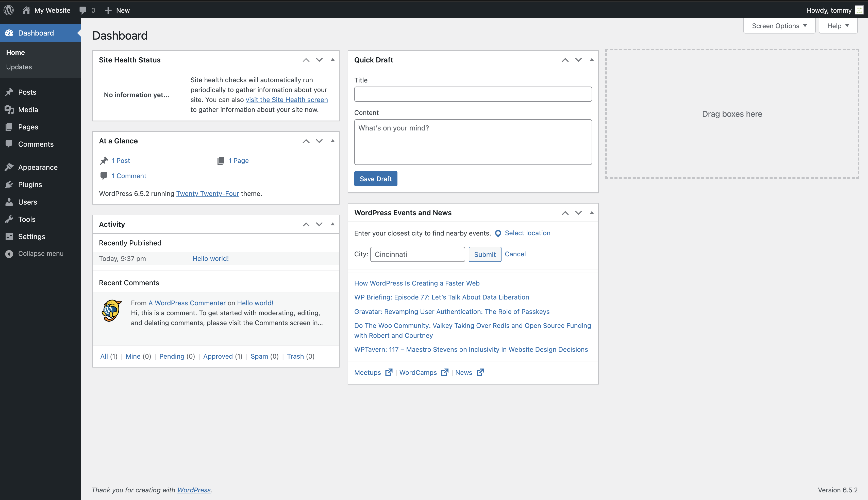This screenshot has height=500, width=868.
Task: Click the Save Draft button
Action: (376, 179)
